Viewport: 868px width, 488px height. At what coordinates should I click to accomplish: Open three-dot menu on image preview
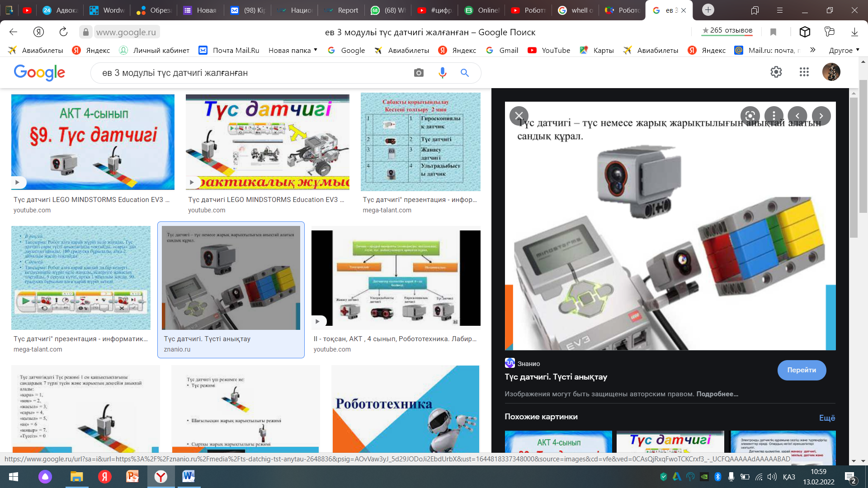(x=774, y=116)
